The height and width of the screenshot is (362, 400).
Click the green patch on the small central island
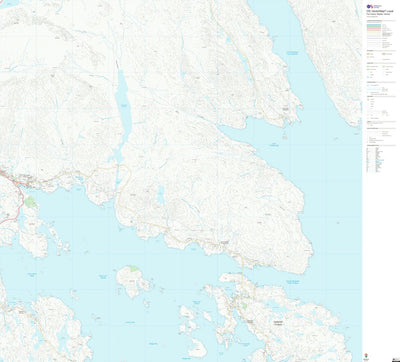pyautogui.click(x=134, y=268)
